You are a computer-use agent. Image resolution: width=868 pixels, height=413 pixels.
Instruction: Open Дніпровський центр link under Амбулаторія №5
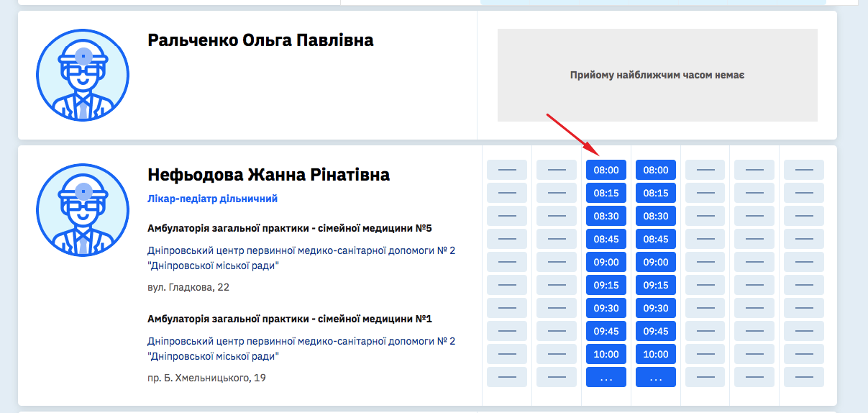pyautogui.click(x=301, y=258)
